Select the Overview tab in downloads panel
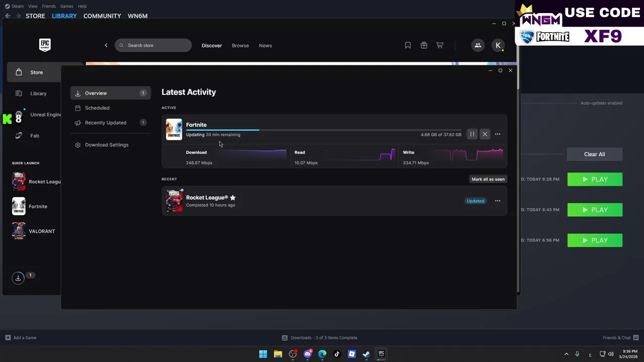The image size is (644, 362). (110, 93)
